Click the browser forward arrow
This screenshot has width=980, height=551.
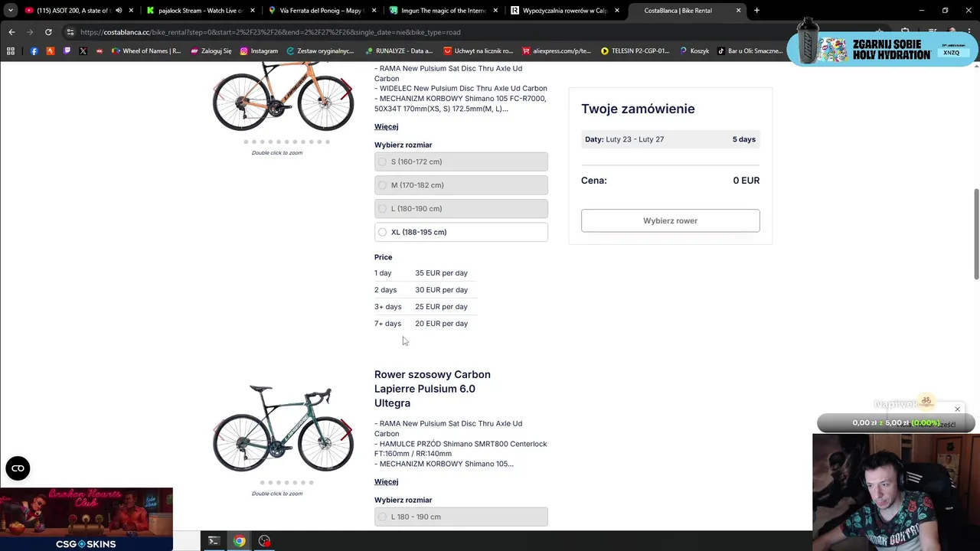tap(30, 32)
